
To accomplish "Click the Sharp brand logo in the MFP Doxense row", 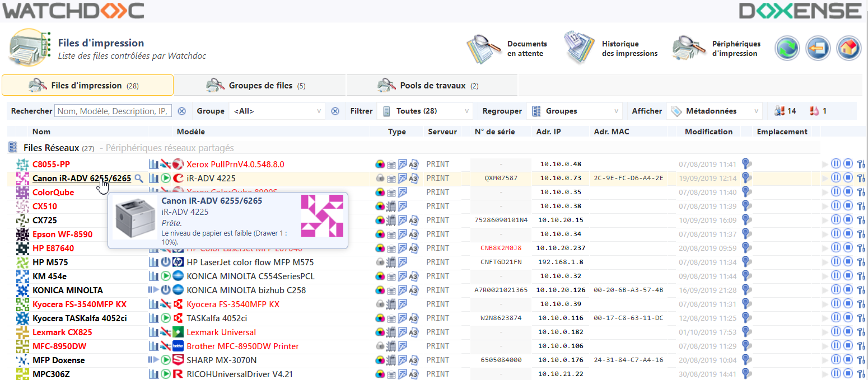I will (x=178, y=360).
